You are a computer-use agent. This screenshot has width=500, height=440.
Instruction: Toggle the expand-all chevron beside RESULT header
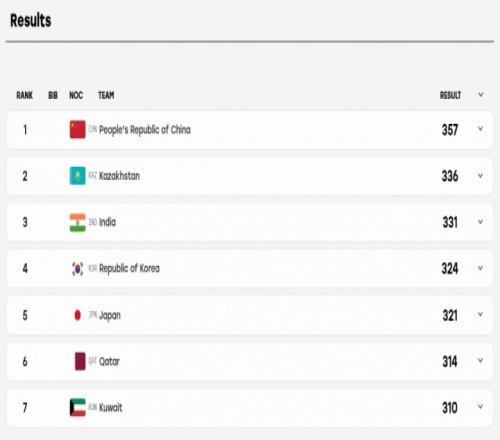pos(481,95)
